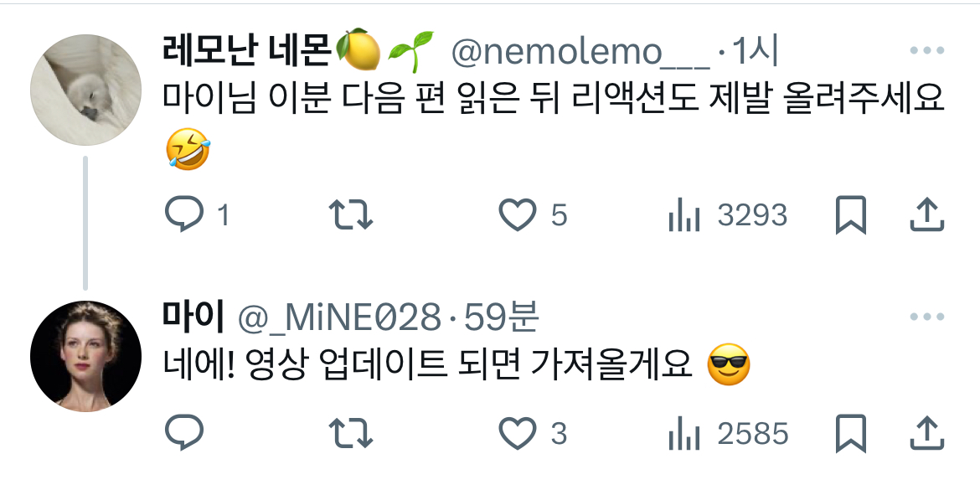
Task: Open 레모난 네몬's profile picture
Action: point(85,90)
